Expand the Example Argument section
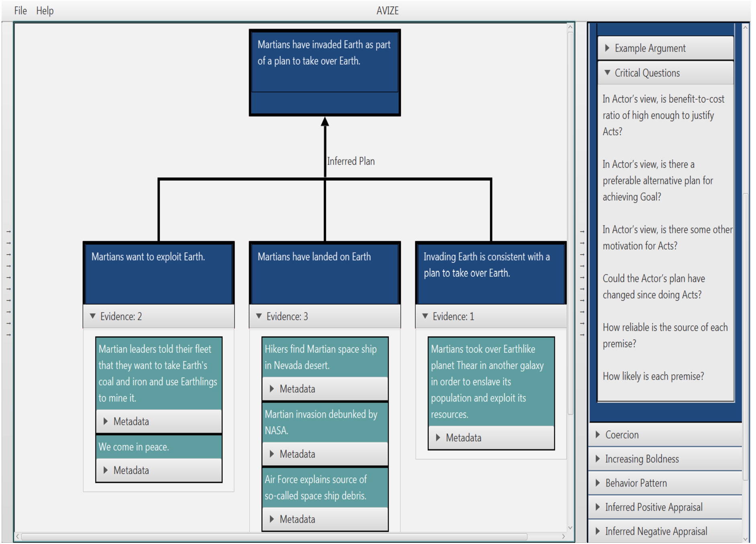Image resolution: width=756 pixels, height=544 pixels. coord(650,49)
